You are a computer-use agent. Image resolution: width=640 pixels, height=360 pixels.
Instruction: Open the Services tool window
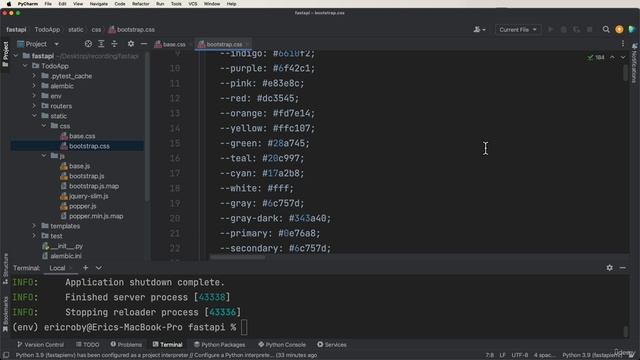(332, 344)
